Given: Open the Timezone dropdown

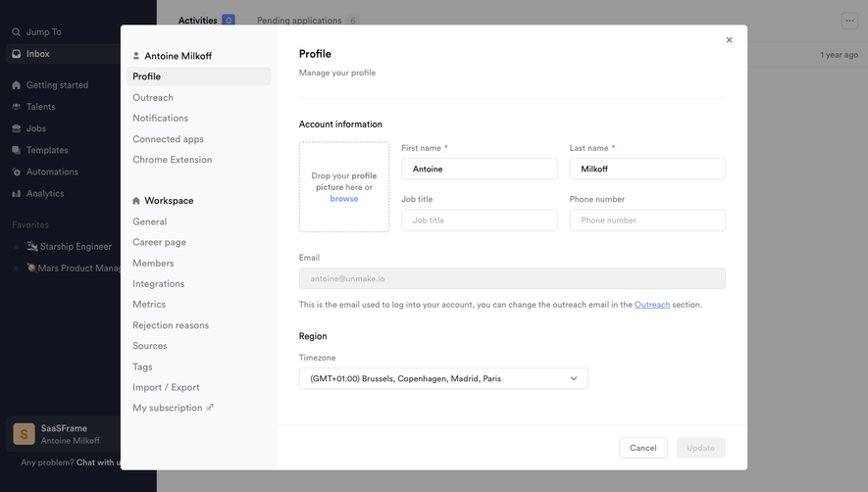Looking at the screenshot, I should pyautogui.click(x=443, y=378).
